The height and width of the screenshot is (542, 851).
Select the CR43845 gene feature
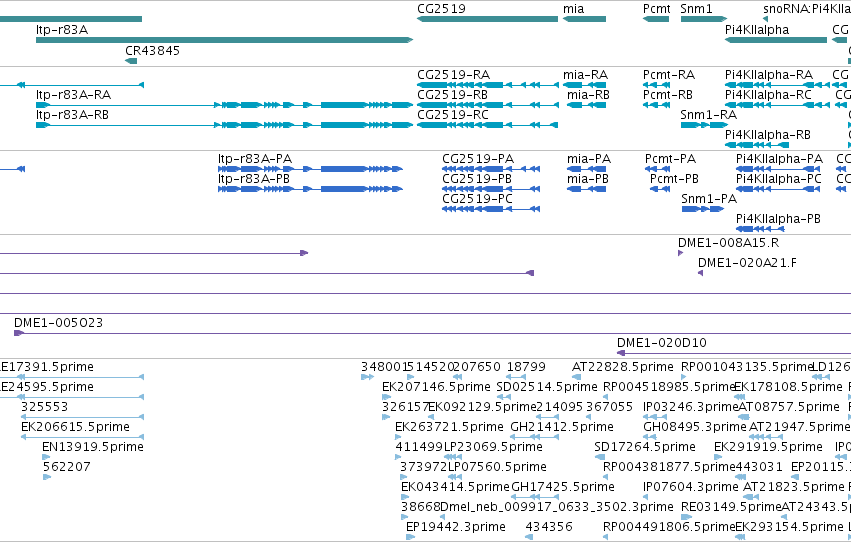click(131, 60)
